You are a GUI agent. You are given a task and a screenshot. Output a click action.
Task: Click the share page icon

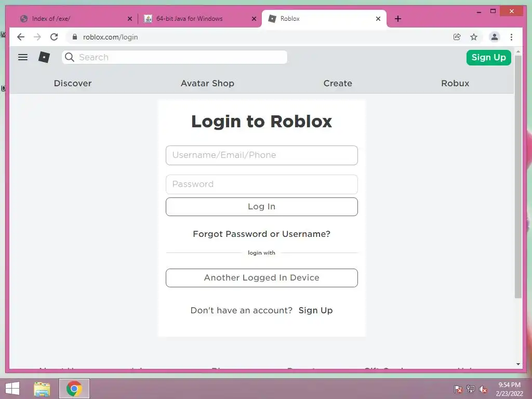click(457, 37)
